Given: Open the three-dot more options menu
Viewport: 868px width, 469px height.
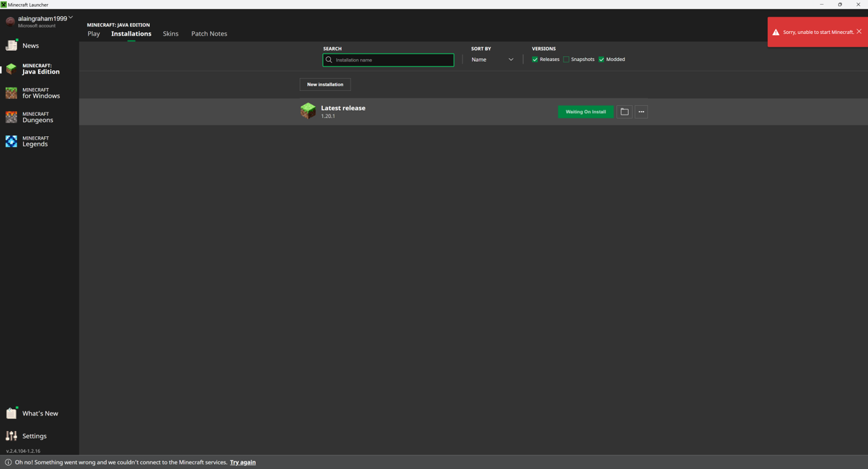Looking at the screenshot, I should click(641, 112).
